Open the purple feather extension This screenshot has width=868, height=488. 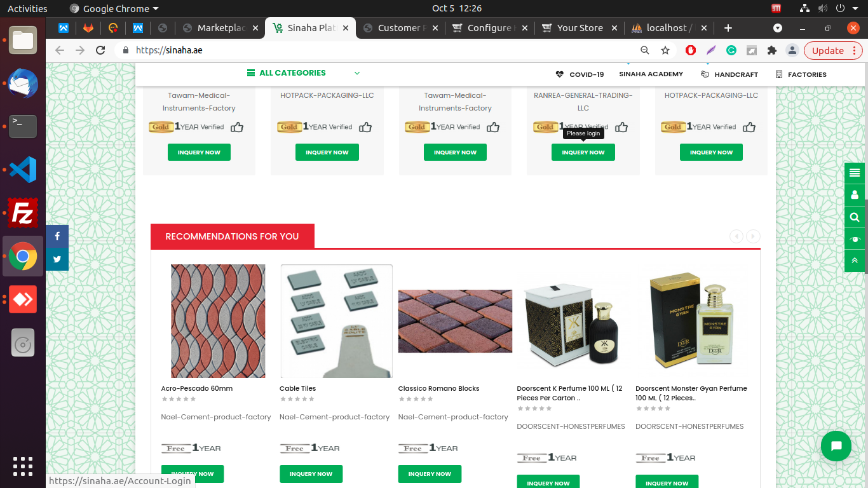pos(711,50)
